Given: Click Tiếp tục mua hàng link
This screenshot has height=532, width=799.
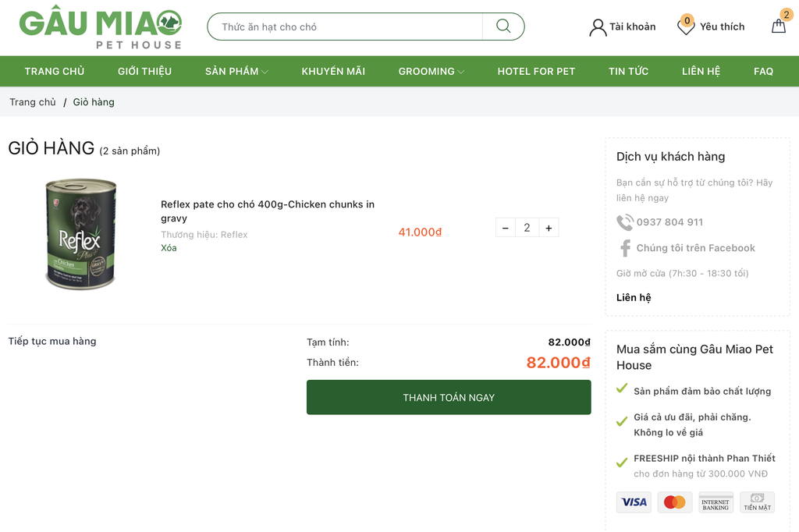Looking at the screenshot, I should click(x=52, y=341).
